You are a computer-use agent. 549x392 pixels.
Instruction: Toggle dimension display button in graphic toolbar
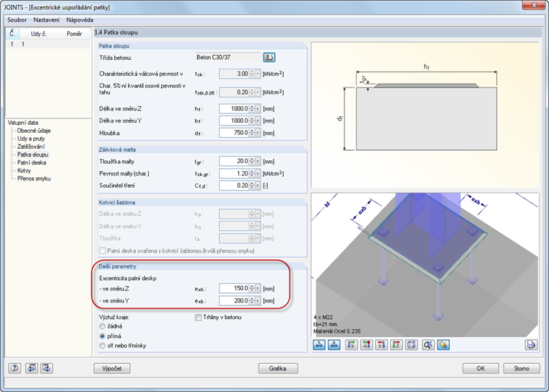(x=319, y=345)
